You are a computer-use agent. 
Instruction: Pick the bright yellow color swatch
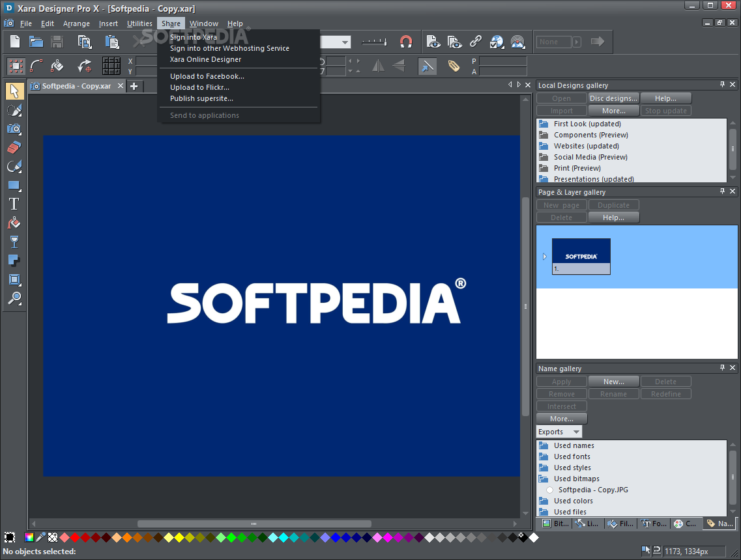point(179,537)
